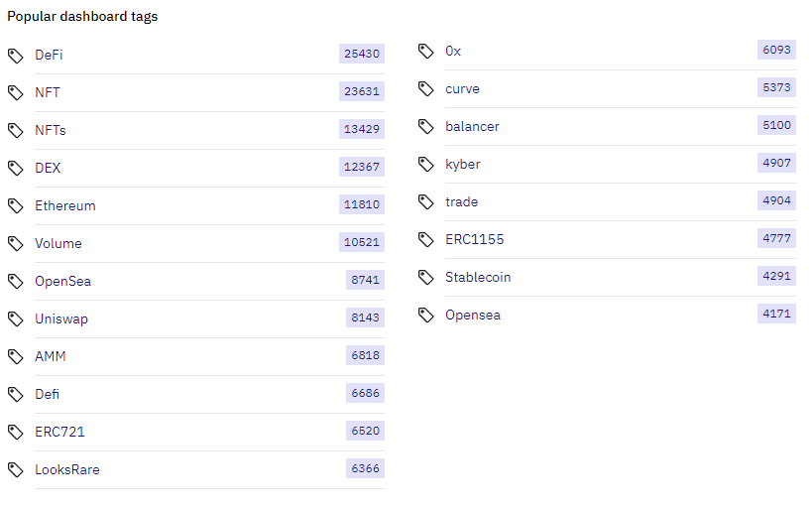This screenshot has height=508, width=812.
Task: Click the tag icon next to curve
Action: (x=425, y=89)
